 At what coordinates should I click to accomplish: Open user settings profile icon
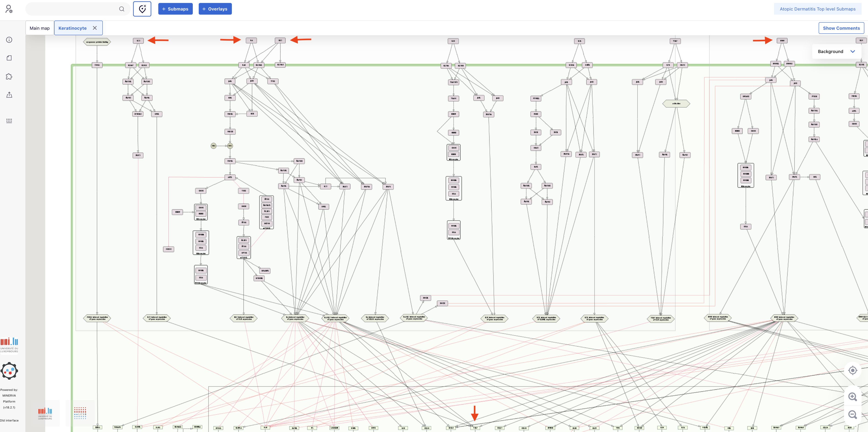click(x=9, y=9)
